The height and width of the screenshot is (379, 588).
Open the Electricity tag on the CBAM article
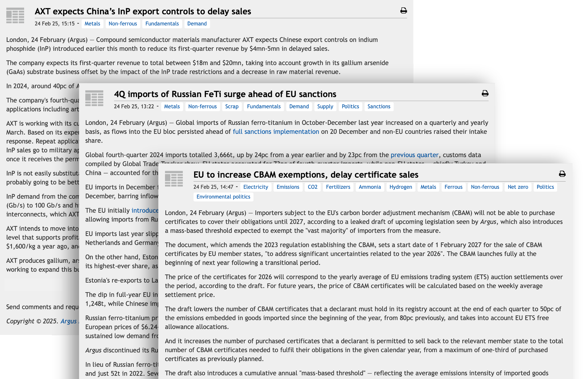255,187
